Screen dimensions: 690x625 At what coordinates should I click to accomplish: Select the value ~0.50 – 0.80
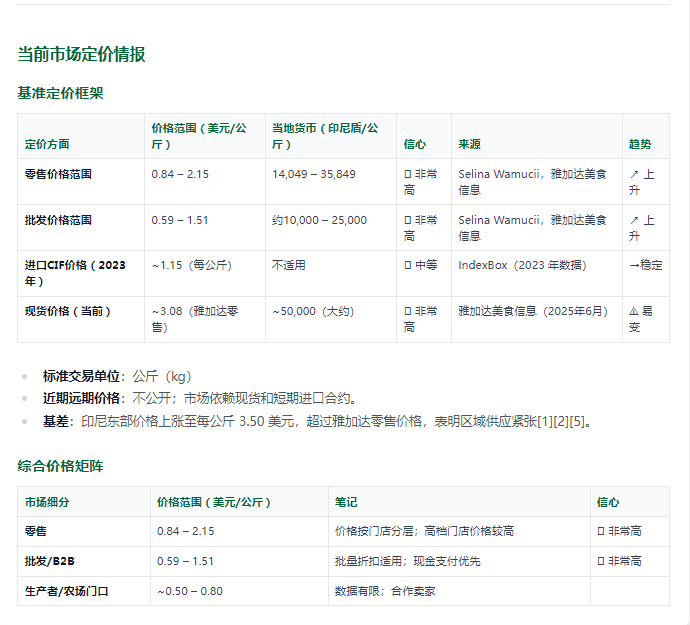(190, 591)
